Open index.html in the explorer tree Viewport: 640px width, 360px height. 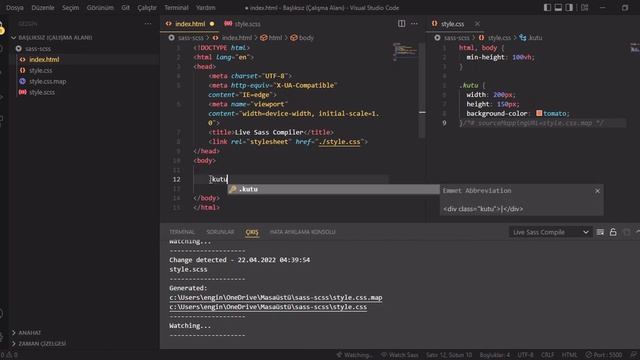tap(44, 60)
